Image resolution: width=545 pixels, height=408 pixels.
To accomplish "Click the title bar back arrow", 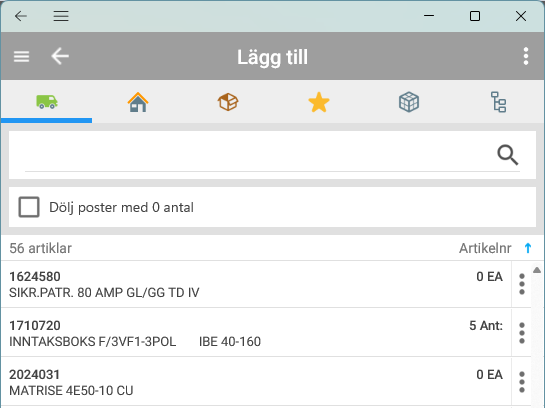I will click(x=21, y=16).
